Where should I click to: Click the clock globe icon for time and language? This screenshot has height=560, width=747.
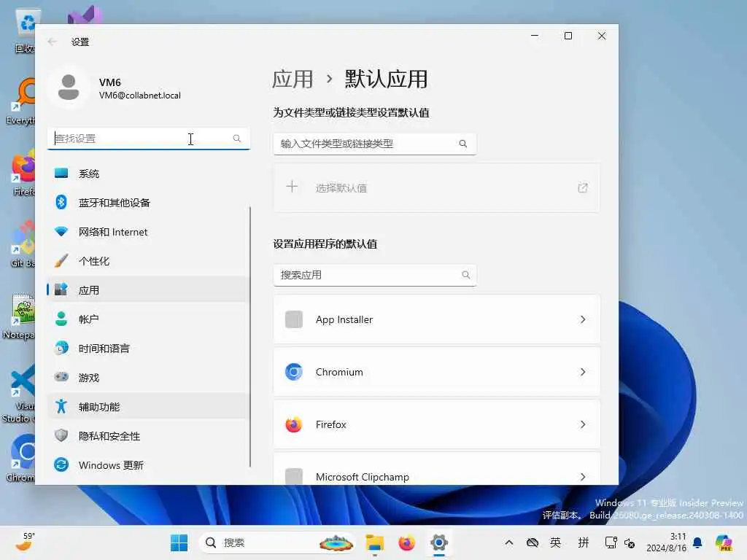point(61,348)
